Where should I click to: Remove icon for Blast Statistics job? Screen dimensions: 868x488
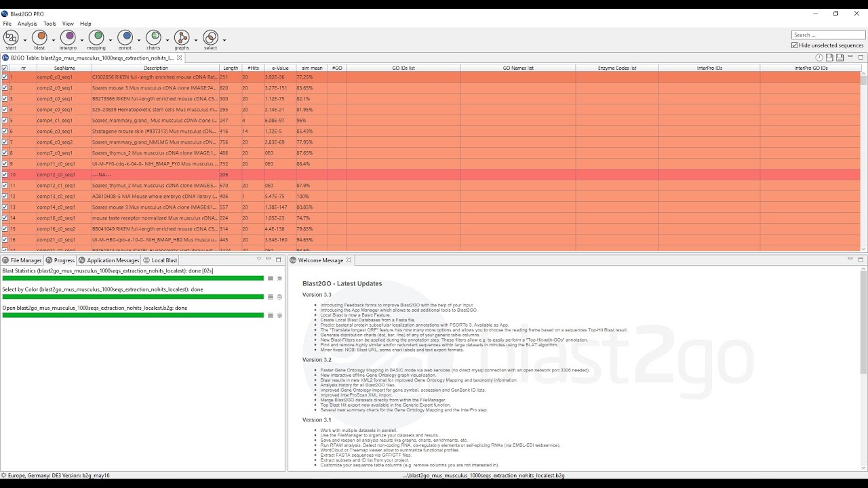coord(279,278)
